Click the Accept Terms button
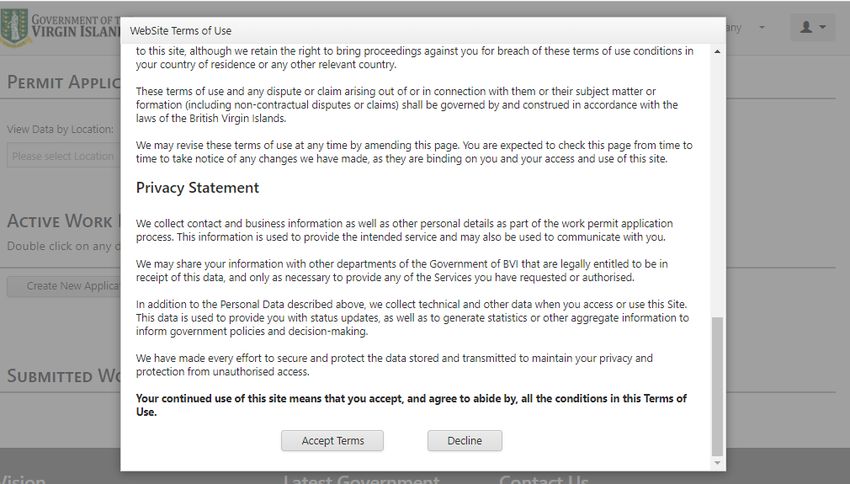Screen dimensions: 850x484 (x=332, y=441)
